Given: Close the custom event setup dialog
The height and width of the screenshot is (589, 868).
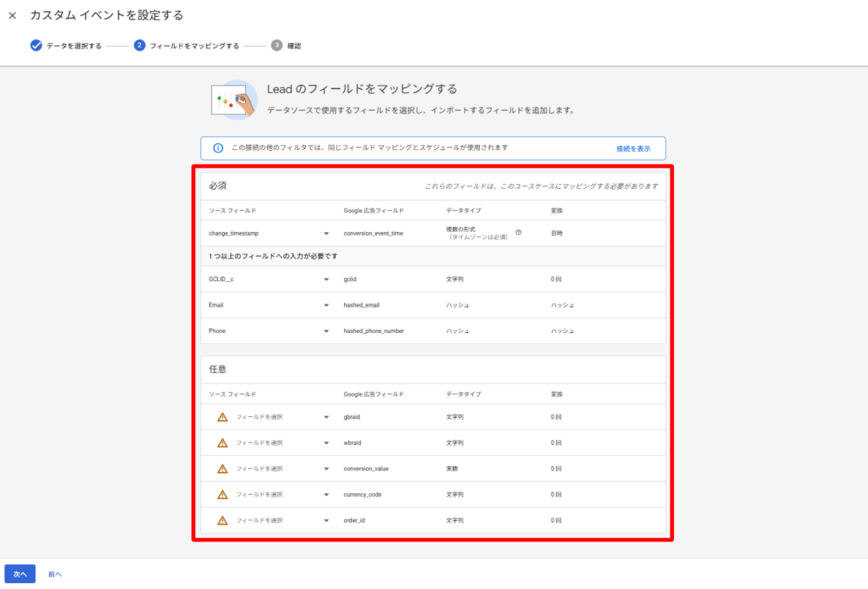Looking at the screenshot, I should coord(13,15).
